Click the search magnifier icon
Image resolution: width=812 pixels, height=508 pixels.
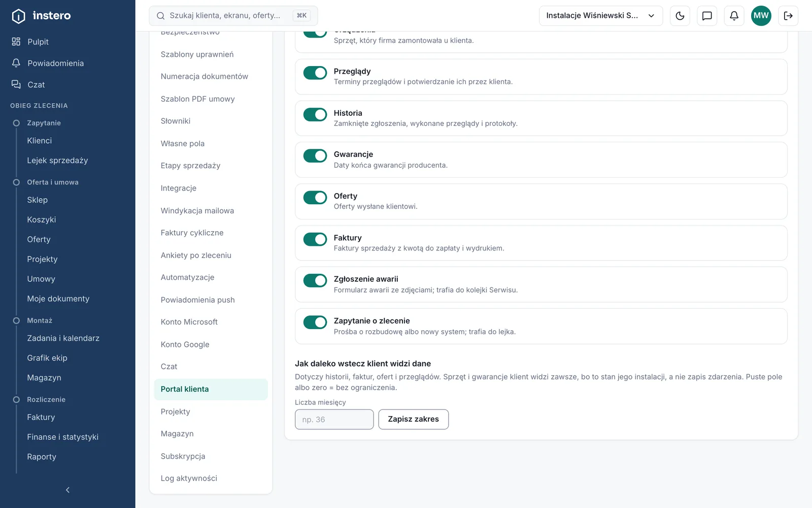coord(160,16)
